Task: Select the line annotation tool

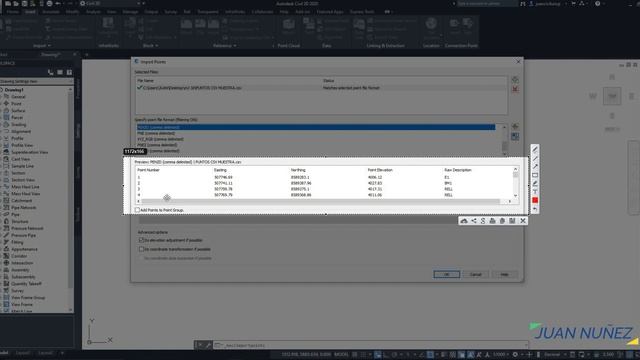Action: tap(535, 158)
